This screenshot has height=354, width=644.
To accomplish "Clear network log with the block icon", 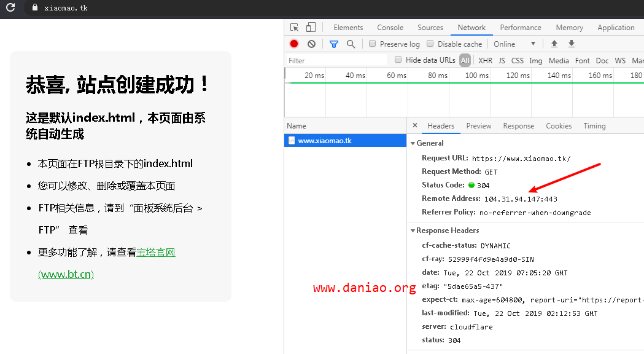I will [x=311, y=44].
